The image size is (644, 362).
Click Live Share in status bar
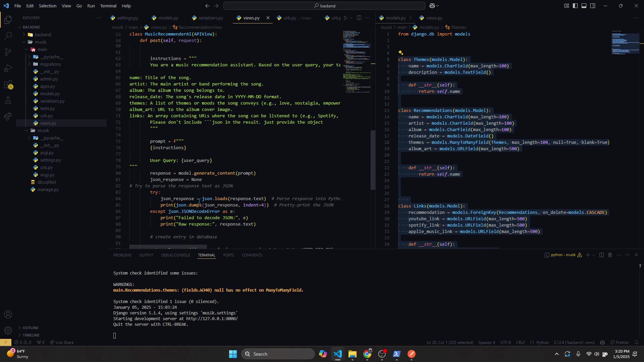click(x=62, y=343)
